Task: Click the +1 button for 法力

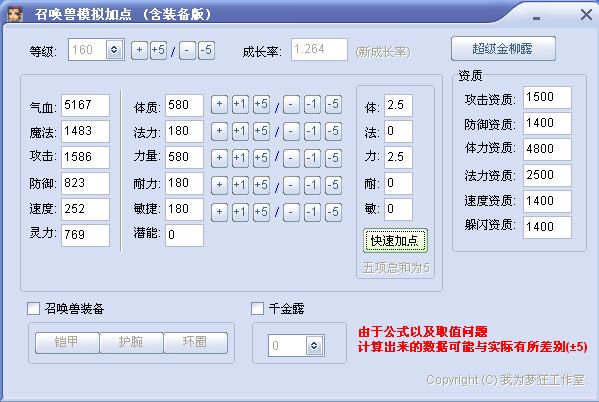Action: [x=240, y=131]
